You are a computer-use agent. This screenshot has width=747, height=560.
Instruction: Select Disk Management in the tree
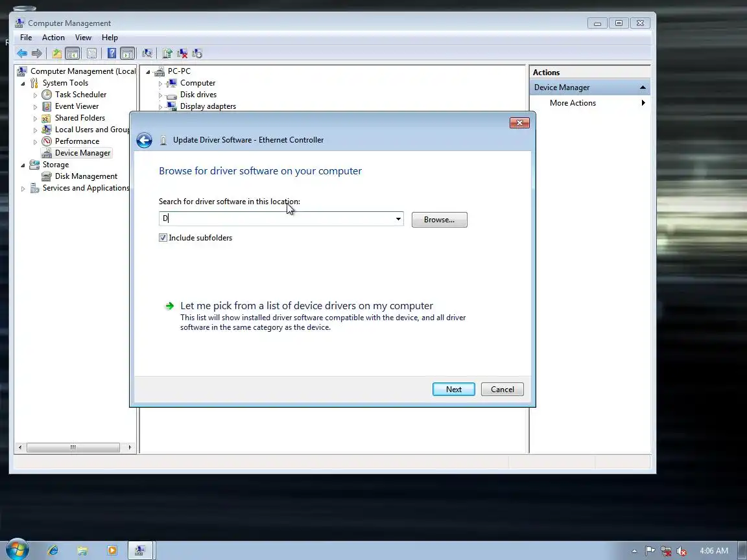point(86,176)
